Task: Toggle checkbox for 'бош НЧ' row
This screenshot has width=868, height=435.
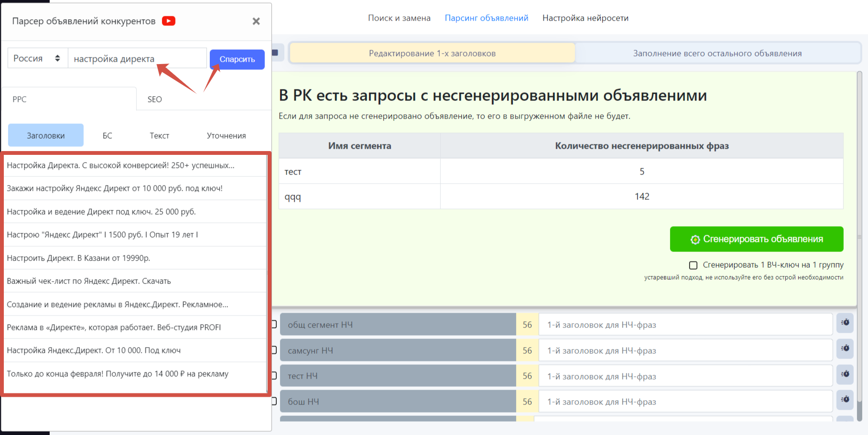Action: tap(274, 401)
